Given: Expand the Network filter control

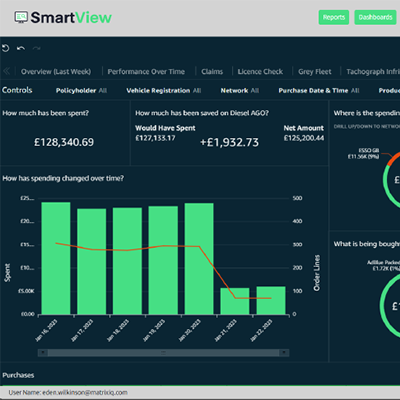Looking at the screenshot, I should (x=240, y=90).
